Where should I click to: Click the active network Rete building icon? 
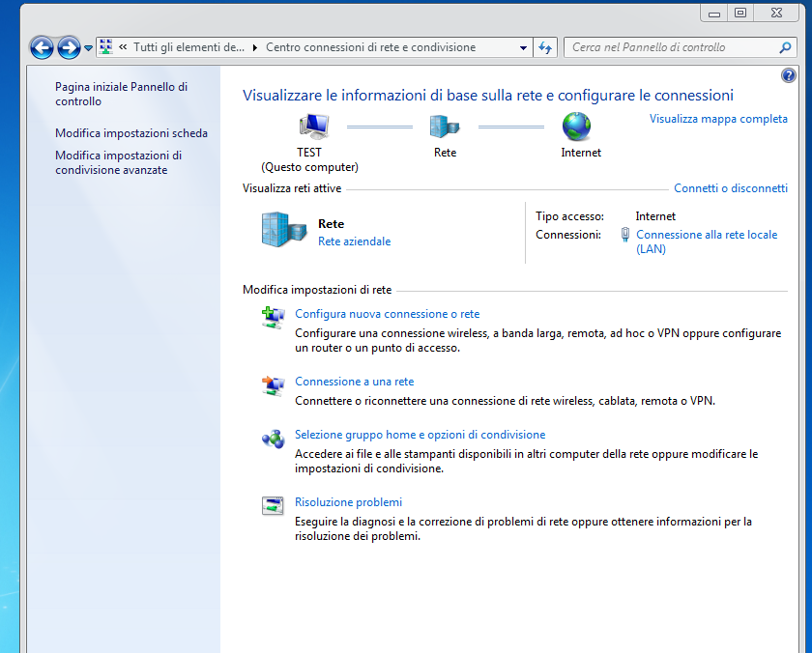click(x=281, y=230)
